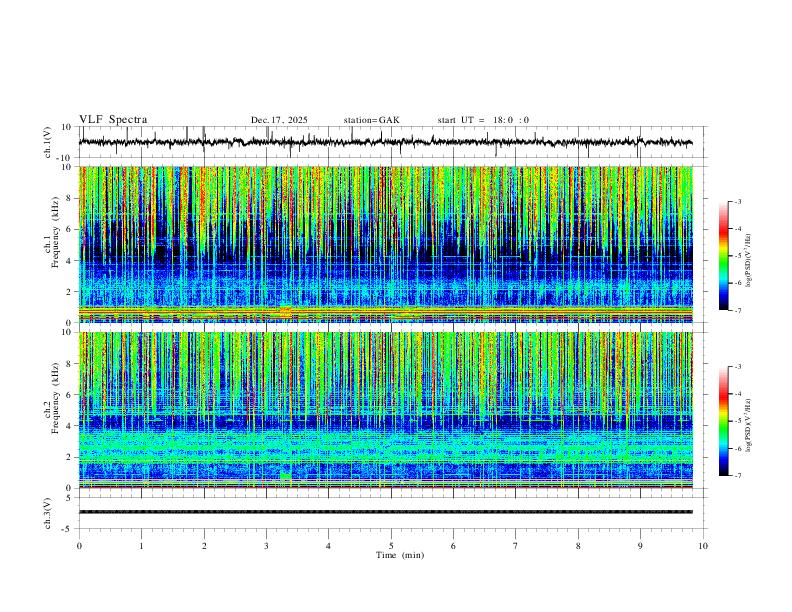Click the ch.1 spectrogram panel
The width and height of the screenshot is (792, 612).
386,244
